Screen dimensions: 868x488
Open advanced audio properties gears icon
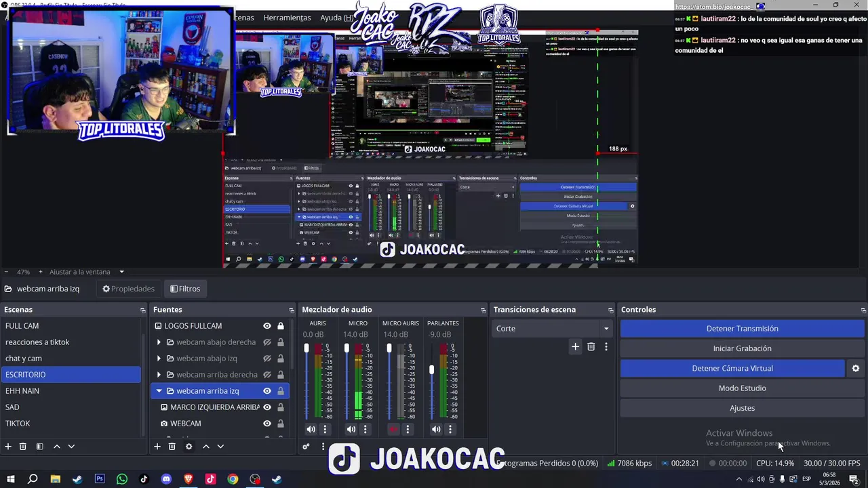(x=307, y=447)
